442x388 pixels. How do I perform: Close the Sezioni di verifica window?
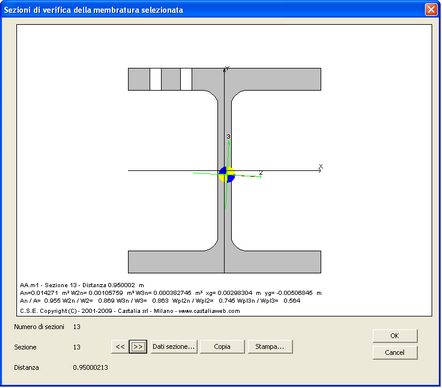pyautogui.click(x=431, y=9)
